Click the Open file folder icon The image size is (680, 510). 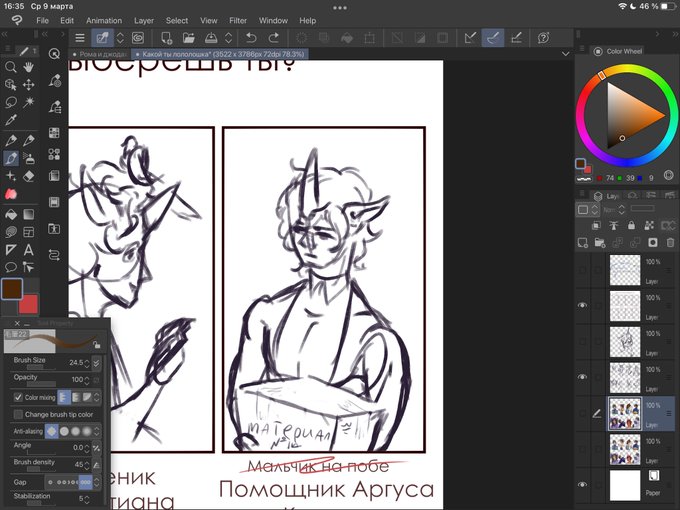point(189,38)
